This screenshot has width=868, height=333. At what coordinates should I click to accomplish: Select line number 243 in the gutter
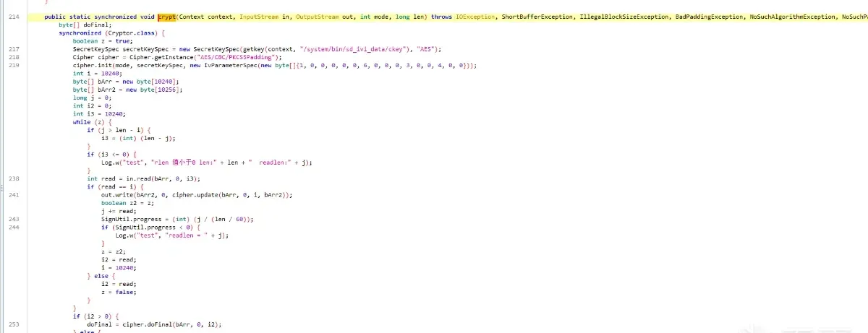pyautogui.click(x=14, y=219)
